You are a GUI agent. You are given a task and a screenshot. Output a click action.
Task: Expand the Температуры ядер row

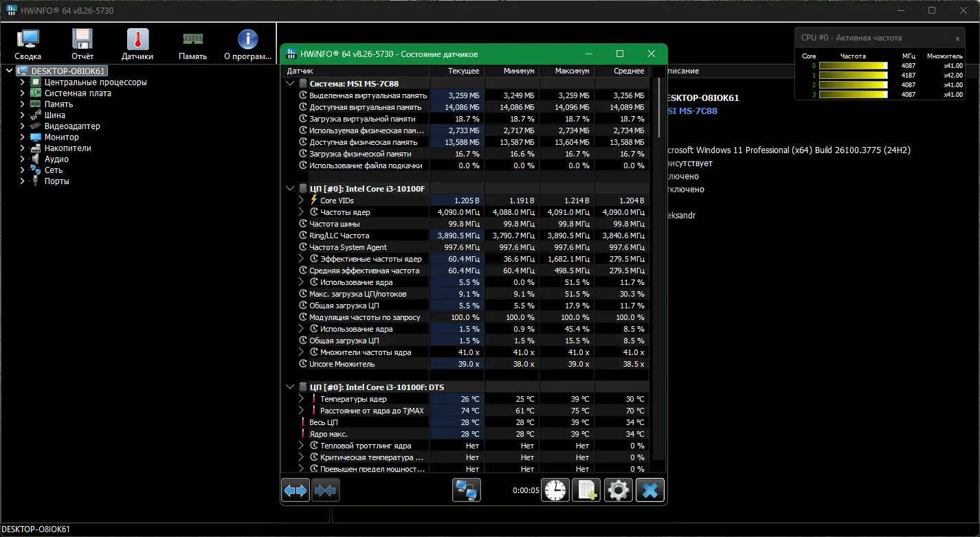click(x=302, y=399)
